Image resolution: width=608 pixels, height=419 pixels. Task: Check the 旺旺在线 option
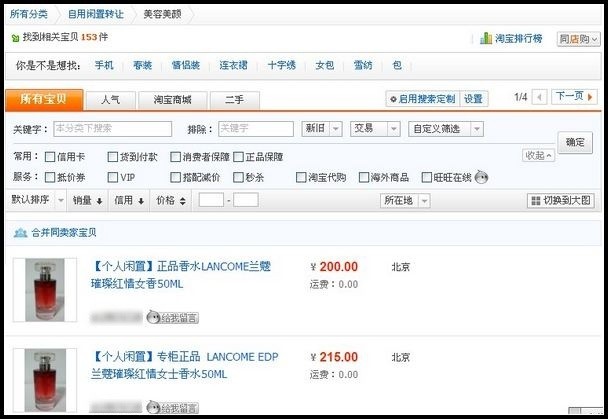(x=427, y=178)
